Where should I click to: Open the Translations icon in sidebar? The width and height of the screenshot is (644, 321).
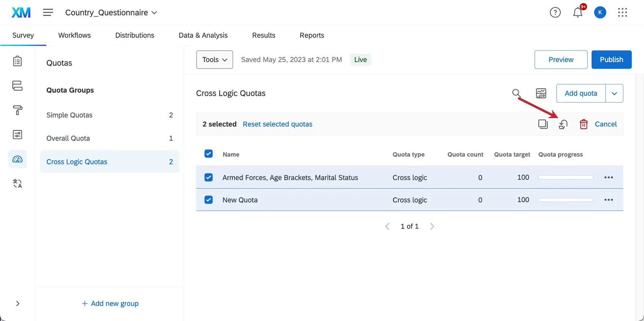pyautogui.click(x=17, y=184)
